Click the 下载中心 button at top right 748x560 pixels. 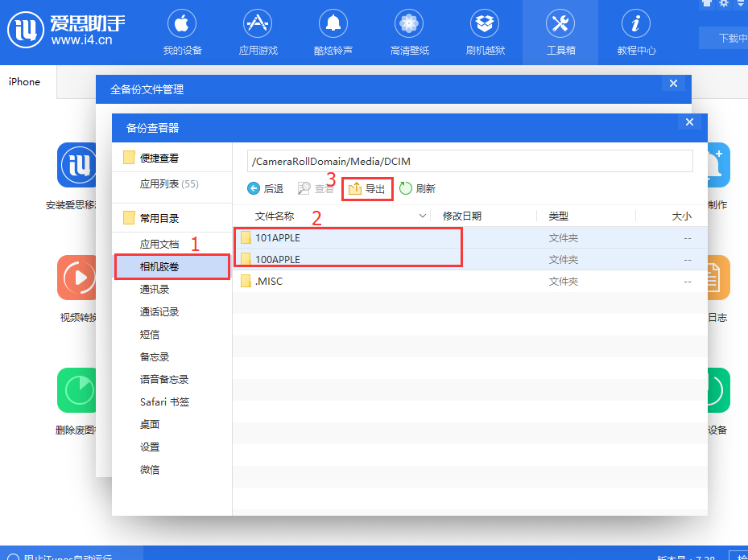[x=725, y=38]
